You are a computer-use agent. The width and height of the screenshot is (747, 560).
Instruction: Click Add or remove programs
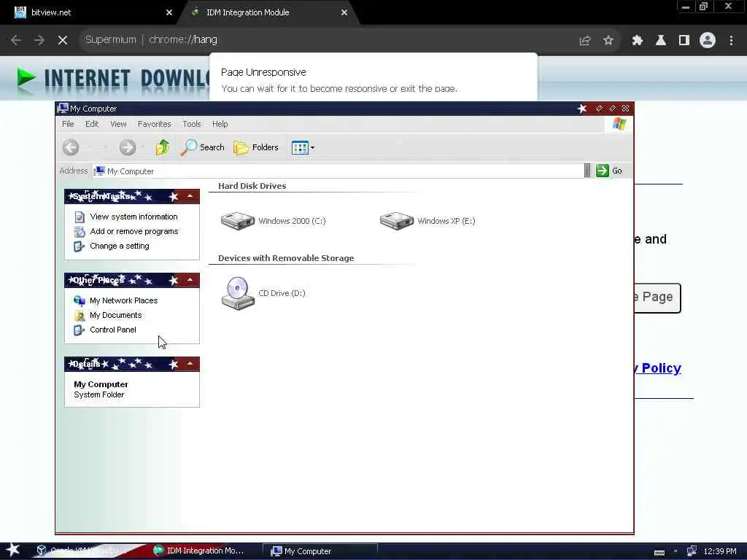coord(134,231)
